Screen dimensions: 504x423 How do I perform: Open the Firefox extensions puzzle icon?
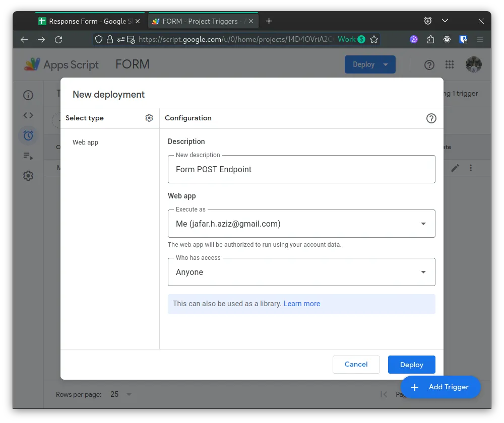pyautogui.click(x=430, y=39)
